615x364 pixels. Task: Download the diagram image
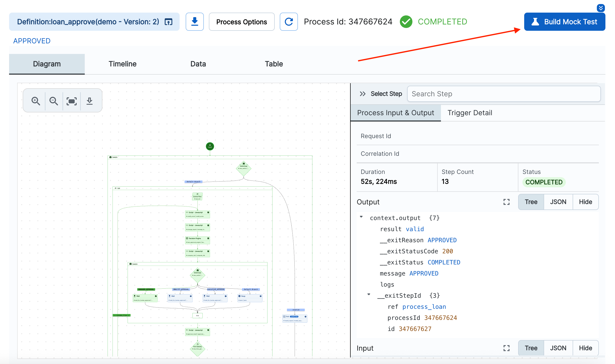(90, 100)
